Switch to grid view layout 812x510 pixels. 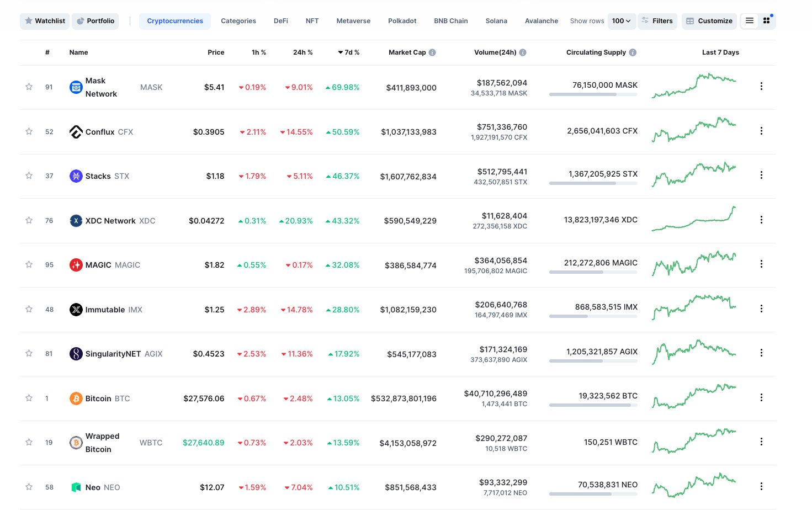coord(766,20)
